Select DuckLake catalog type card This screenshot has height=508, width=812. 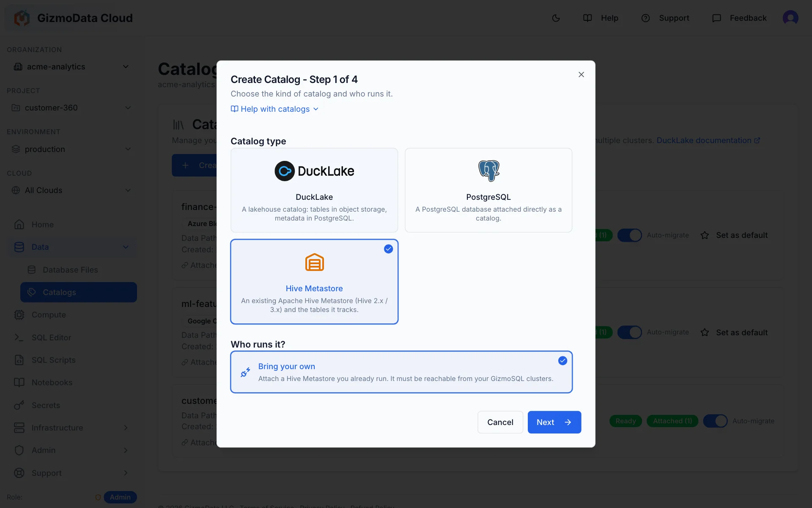tap(314, 190)
